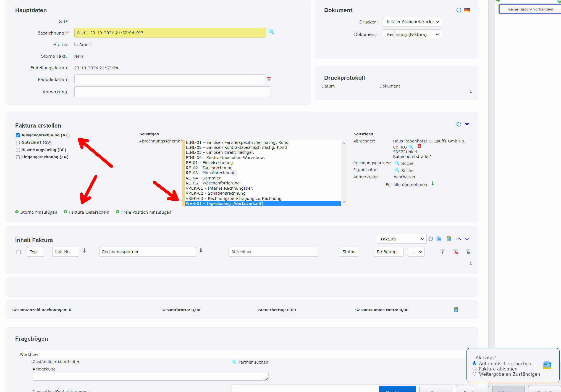Screen dimensions: 561x392
Task: Refresh the Dokument panel
Action: [x=459, y=10]
